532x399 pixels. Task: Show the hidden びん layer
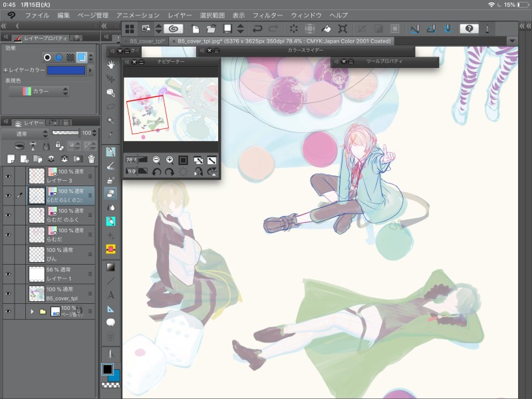point(9,253)
